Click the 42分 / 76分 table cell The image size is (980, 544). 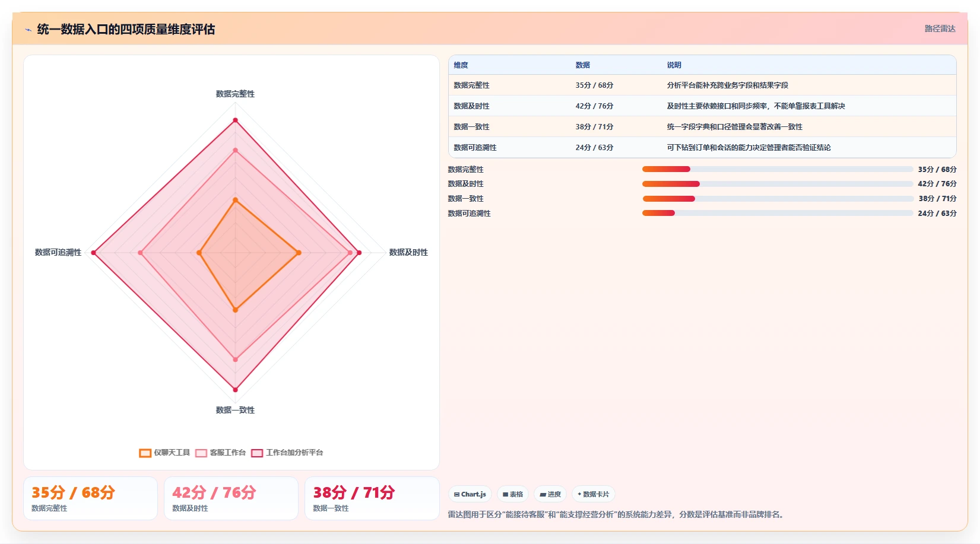tap(594, 106)
